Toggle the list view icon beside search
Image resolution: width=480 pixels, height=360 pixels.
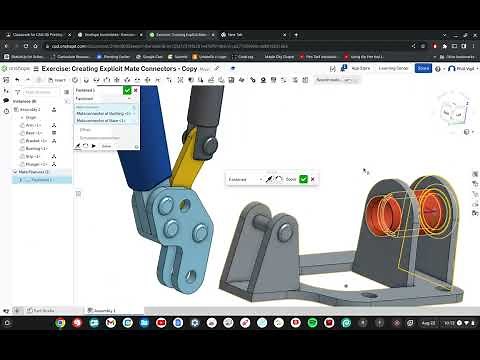[x=66, y=92]
